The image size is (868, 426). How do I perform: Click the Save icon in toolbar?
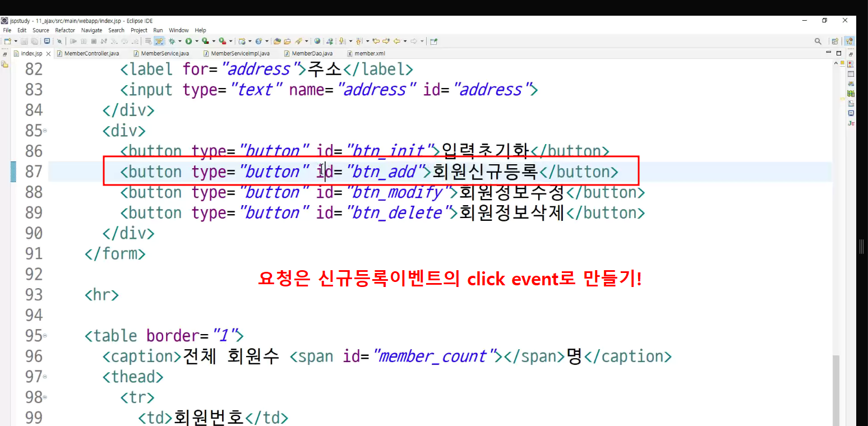point(24,41)
